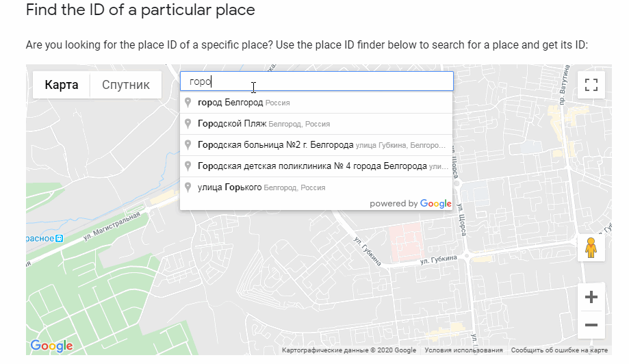Click the place search input field
Image resolution: width=629 pixels, height=364 pixels.
[x=316, y=81]
